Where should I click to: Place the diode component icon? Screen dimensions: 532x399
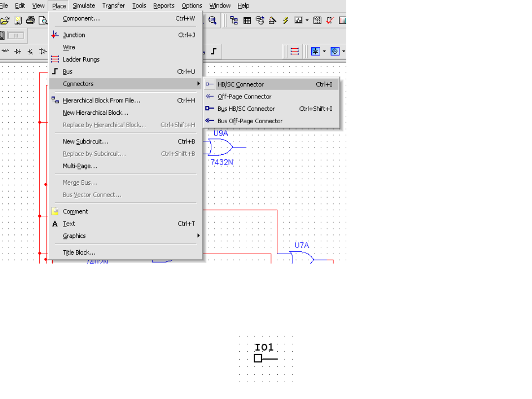(x=18, y=51)
